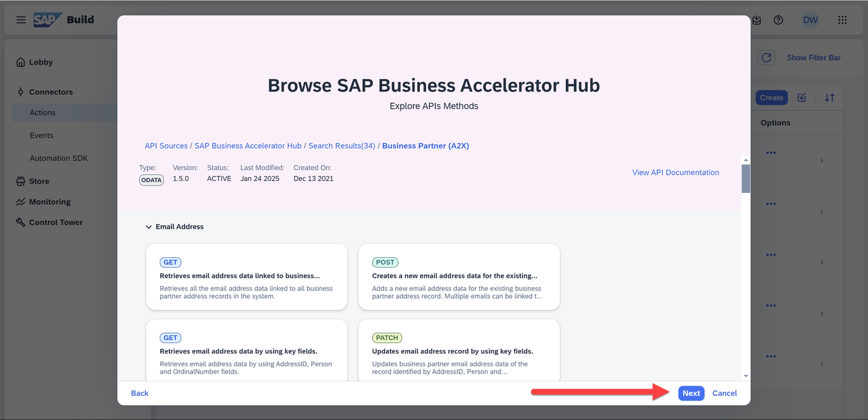This screenshot has height=420, width=868.
Task: Open View API Documentation link
Action: point(676,172)
